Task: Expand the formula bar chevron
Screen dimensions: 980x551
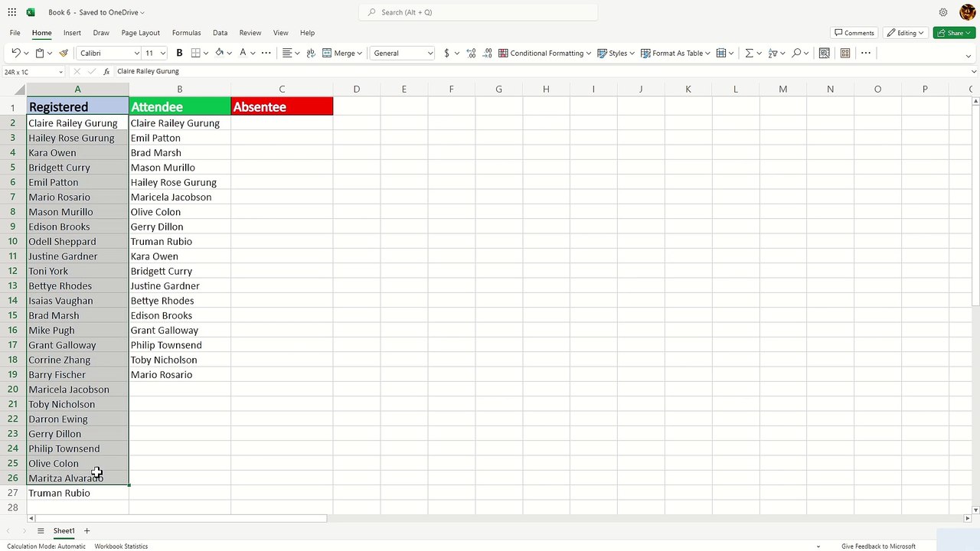Action: coord(974,71)
